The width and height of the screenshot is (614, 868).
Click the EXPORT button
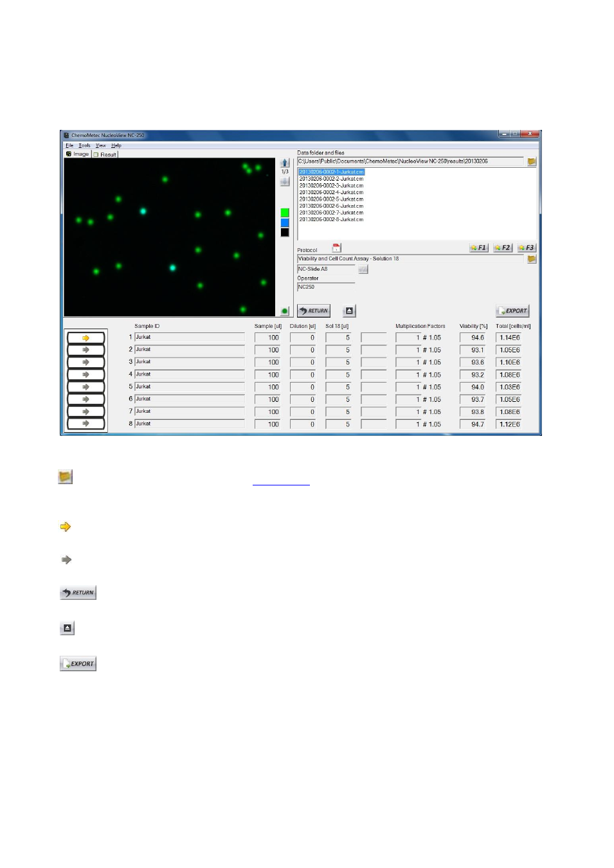point(512,311)
